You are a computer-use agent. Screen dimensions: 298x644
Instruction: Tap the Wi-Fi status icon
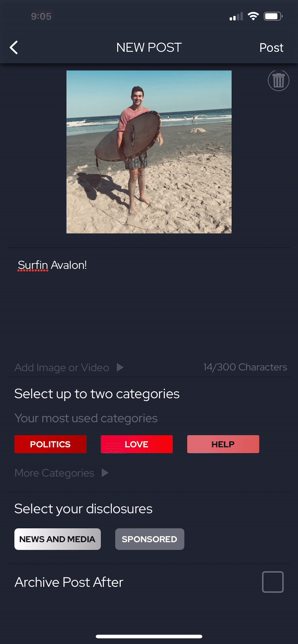pos(253,16)
